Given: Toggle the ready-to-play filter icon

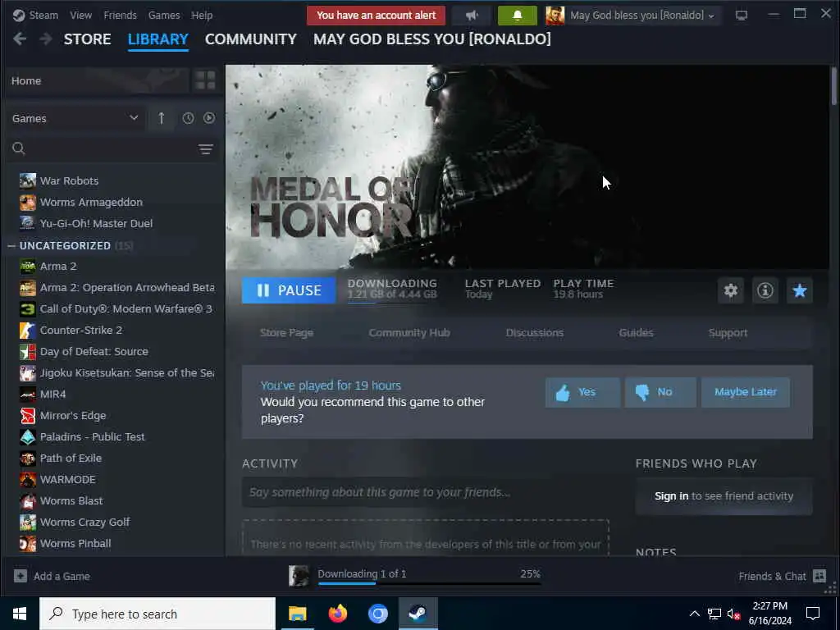Looking at the screenshot, I should coord(209,118).
